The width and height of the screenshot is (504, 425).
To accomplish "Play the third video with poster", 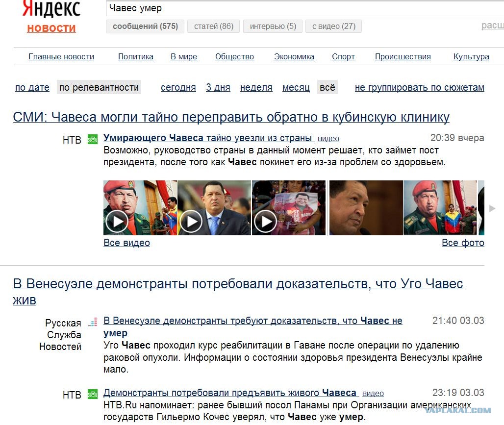I will coord(289,208).
